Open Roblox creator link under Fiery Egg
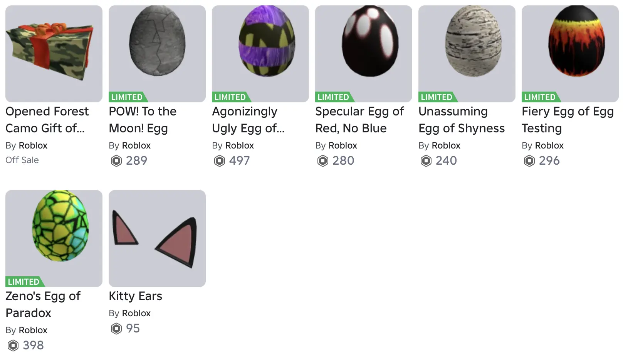The height and width of the screenshot is (364, 628). tap(549, 145)
